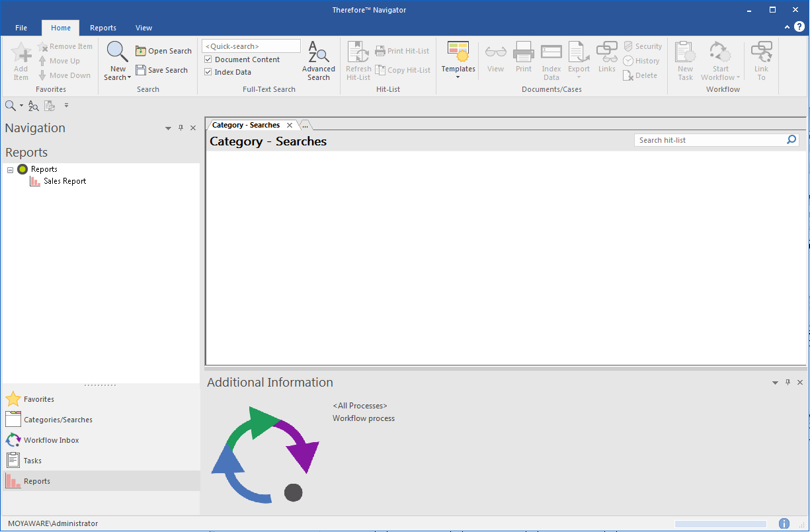Screen dimensions: 810x532
Task: Toggle the Index Data checkbox
Action: (208, 72)
